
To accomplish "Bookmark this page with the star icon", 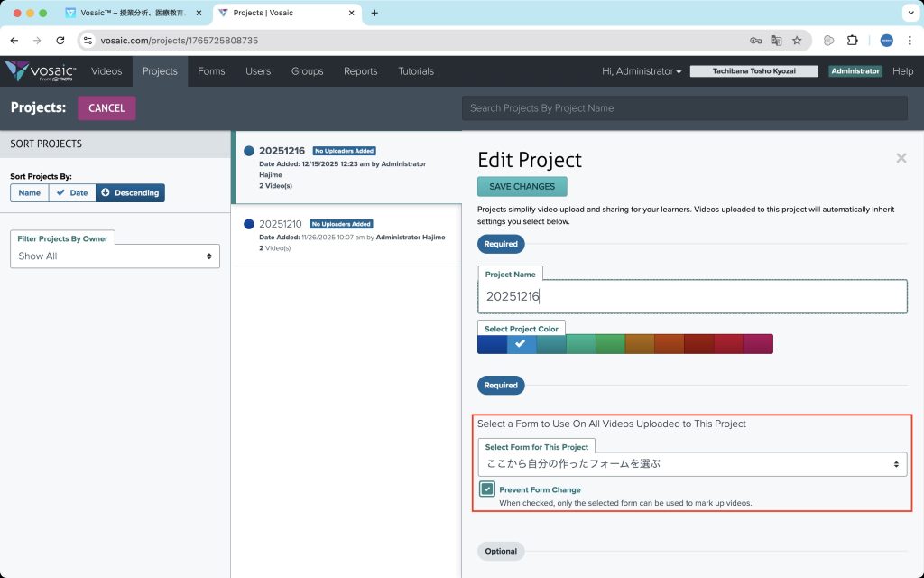I will coord(797,41).
